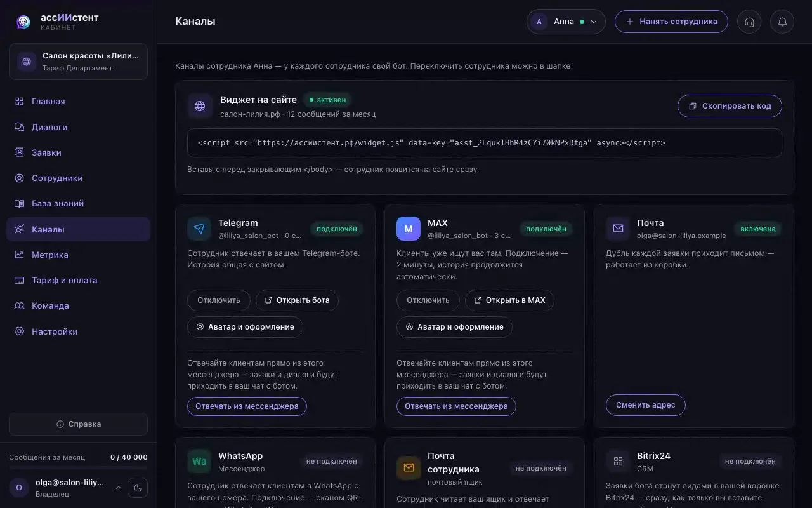Screen dimensions: 812x508
Task: Open База знаний page
Action: (x=78, y=204)
